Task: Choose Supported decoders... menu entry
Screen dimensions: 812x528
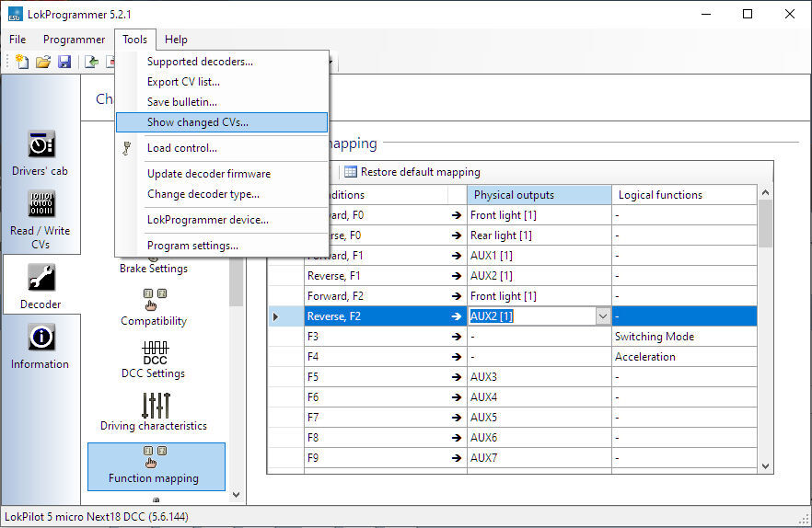Action: [222, 62]
